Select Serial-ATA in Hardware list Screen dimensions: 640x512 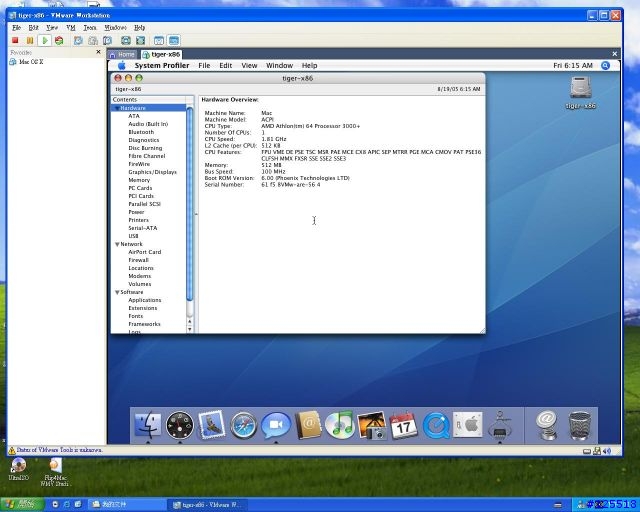pyautogui.click(x=142, y=228)
